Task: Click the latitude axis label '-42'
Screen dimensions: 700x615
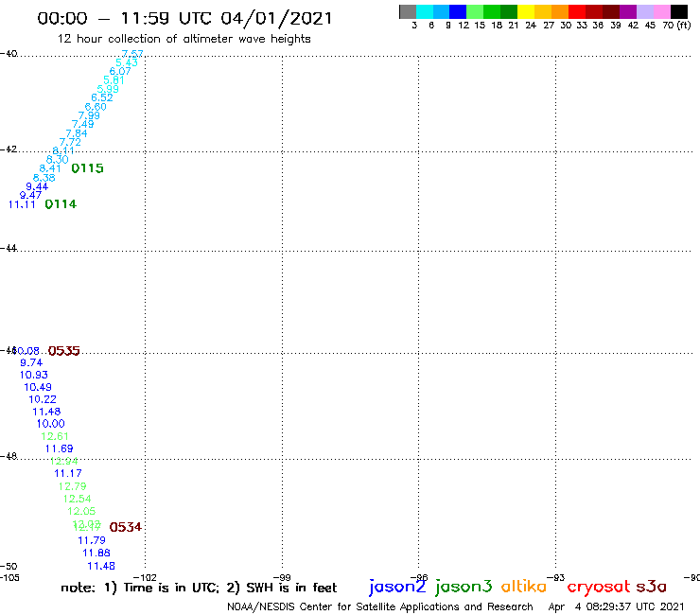Action: (x=9, y=149)
